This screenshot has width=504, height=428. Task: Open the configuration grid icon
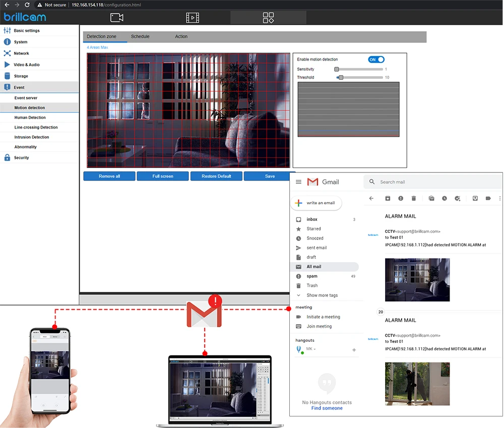coord(268,18)
